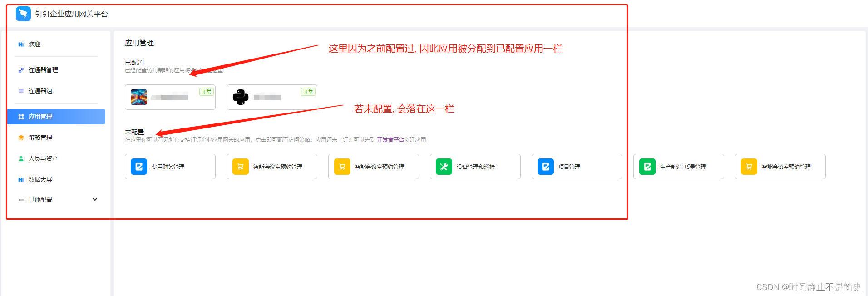Click the link icon beside 连通器管理
The width and height of the screenshot is (868, 296).
21,70
